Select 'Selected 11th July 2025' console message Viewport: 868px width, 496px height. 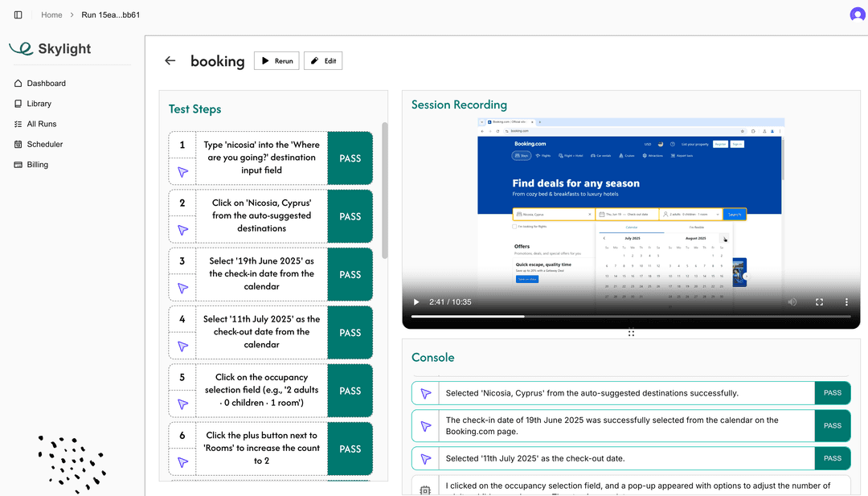(535, 458)
